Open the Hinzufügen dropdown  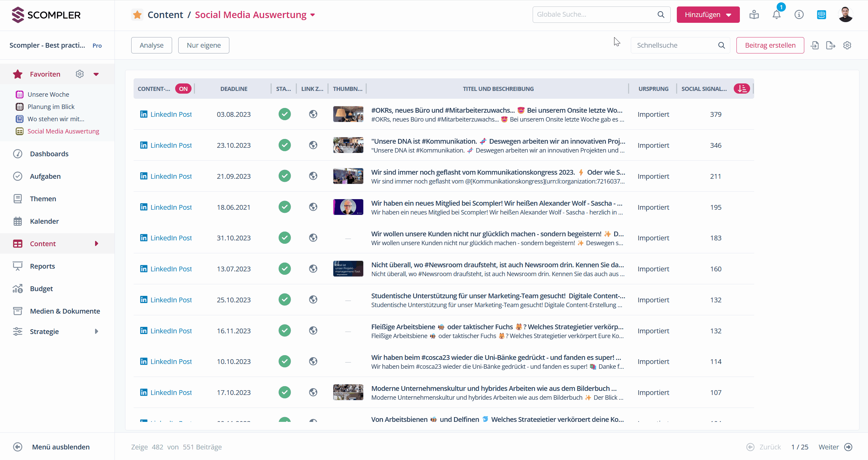[x=708, y=15]
